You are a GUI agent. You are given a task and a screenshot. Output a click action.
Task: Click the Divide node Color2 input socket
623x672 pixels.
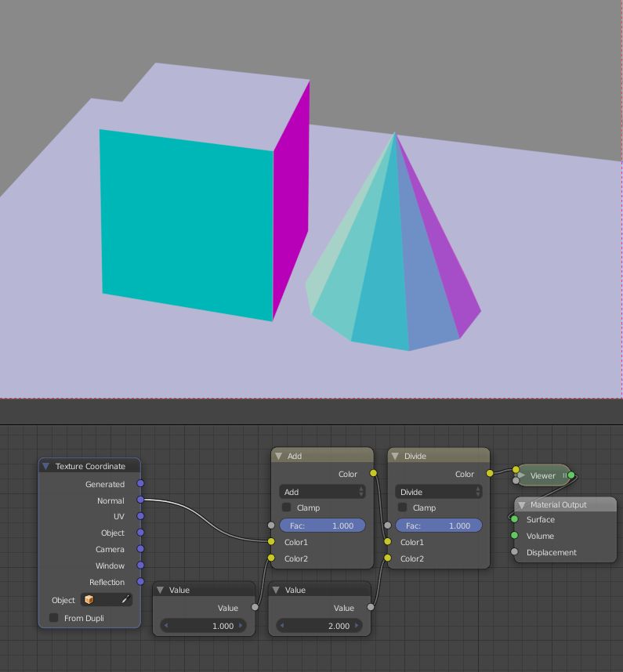click(388, 558)
